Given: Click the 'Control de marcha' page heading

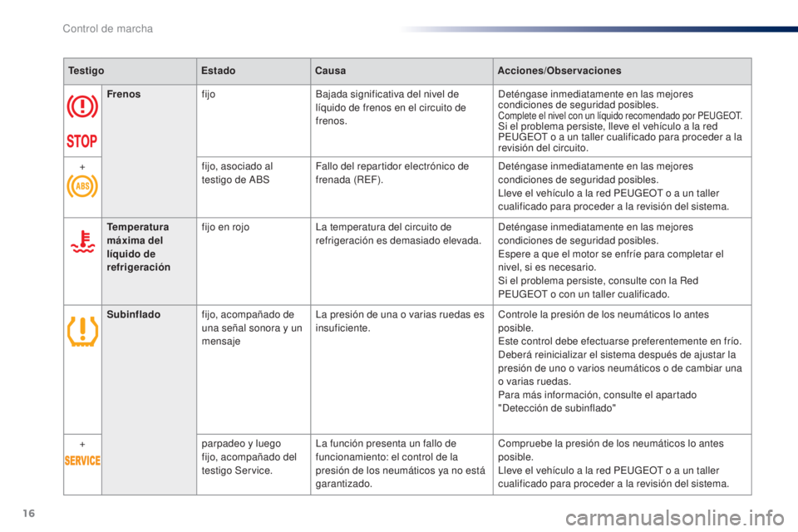Looking at the screenshot, I should (x=108, y=28).
